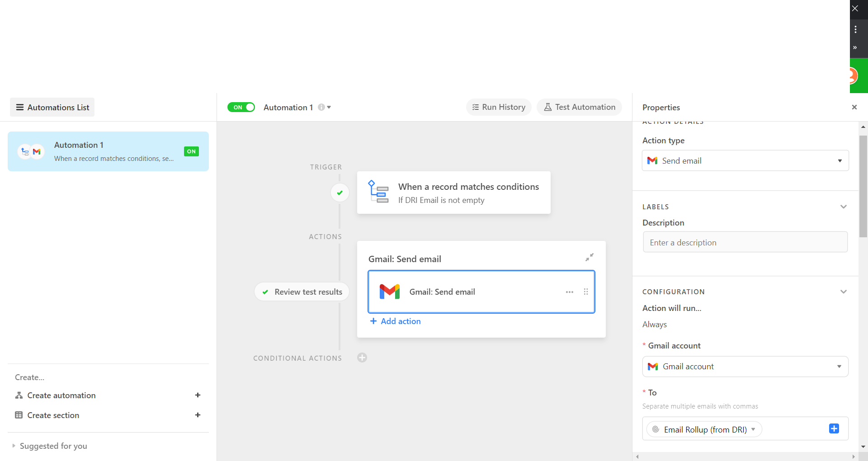Click the Run History list icon
This screenshot has width=868, height=461.
pos(476,107)
